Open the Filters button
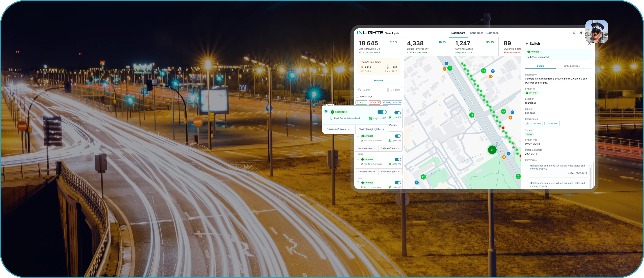 click(x=395, y=90)
